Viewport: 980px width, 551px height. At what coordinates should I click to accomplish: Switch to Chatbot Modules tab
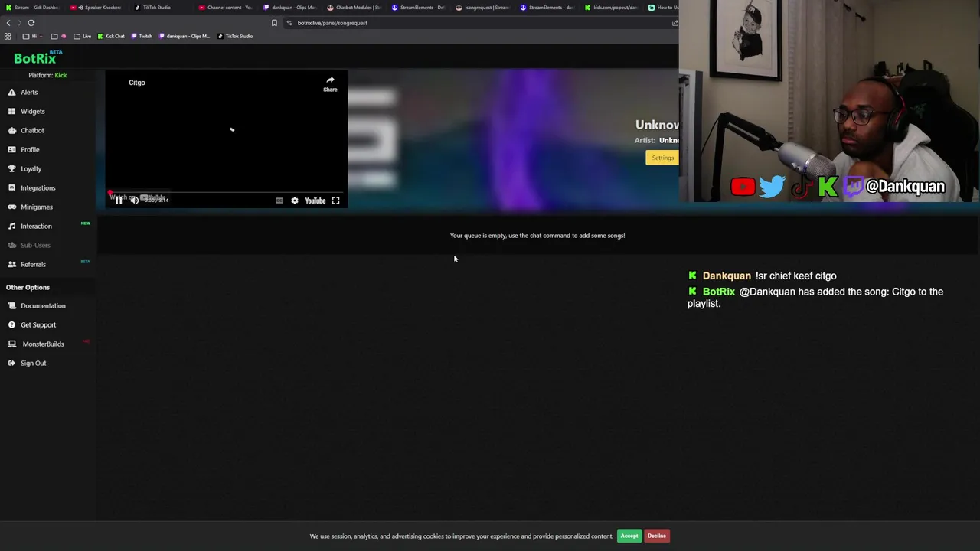click(354, 8)
